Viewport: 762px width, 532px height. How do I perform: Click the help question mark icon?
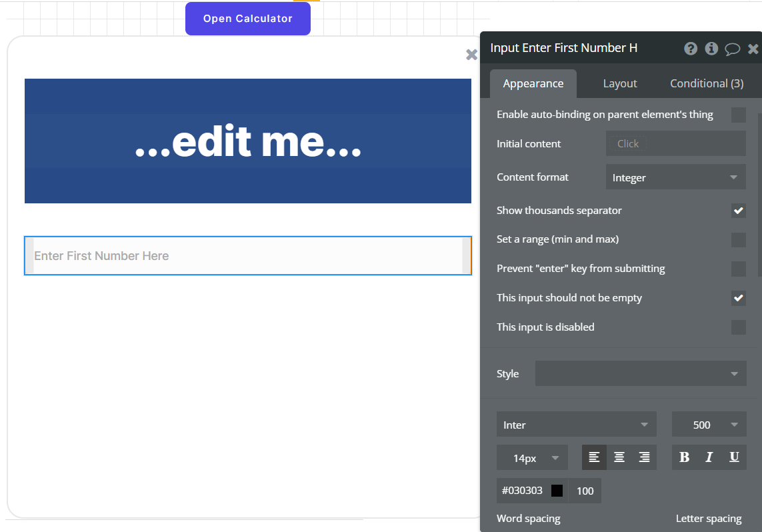click(691, 49)
